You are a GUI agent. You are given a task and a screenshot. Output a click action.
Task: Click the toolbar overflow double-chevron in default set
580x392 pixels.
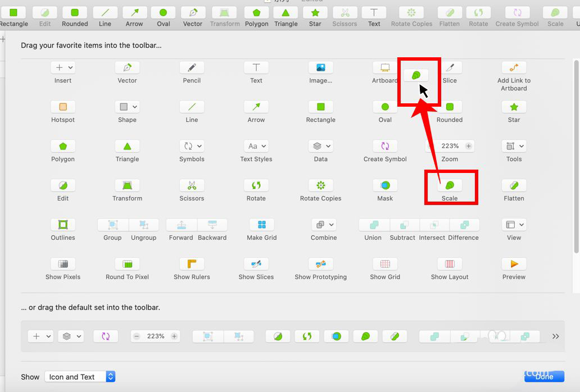point(555,336)
